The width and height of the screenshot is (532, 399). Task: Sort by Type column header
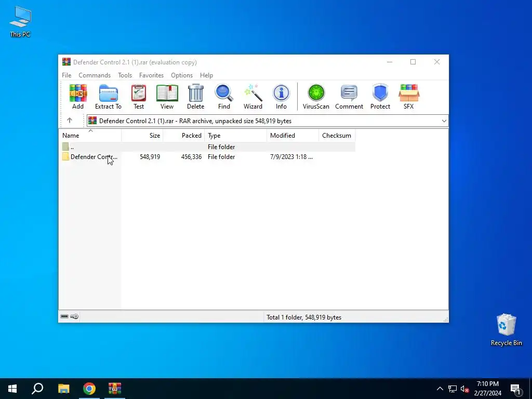click(236, 136)
